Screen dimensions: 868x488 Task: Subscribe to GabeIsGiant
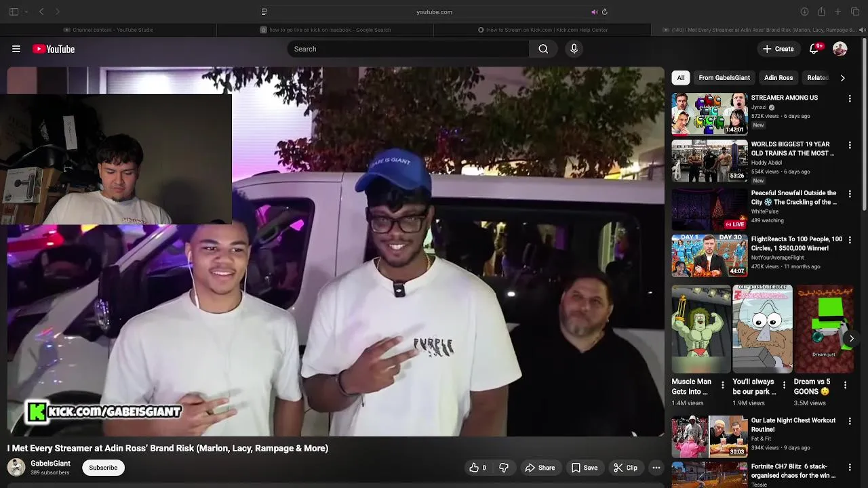click(x=103, y=468)
